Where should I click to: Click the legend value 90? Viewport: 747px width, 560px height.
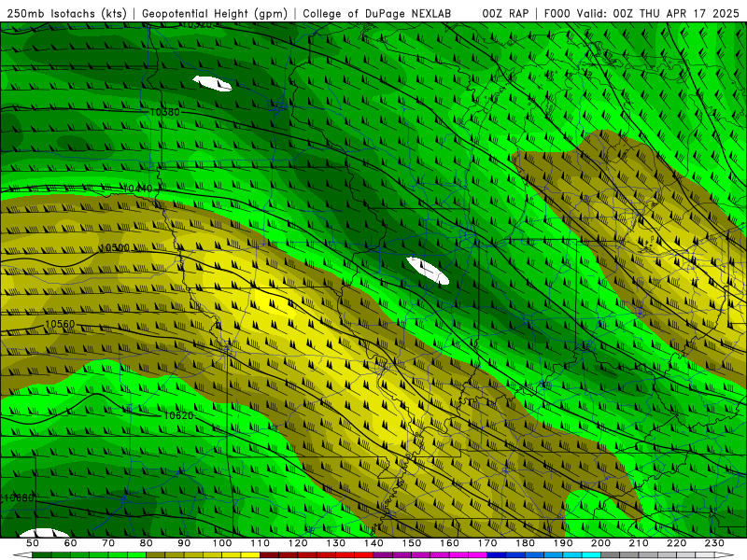tap(184, 543)
